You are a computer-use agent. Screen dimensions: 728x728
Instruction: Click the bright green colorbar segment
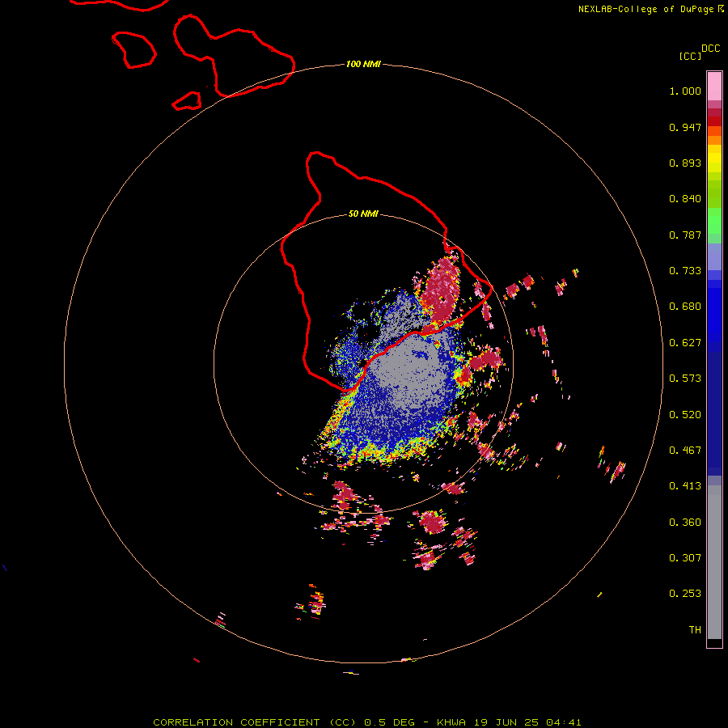click(x=714, y=221)
